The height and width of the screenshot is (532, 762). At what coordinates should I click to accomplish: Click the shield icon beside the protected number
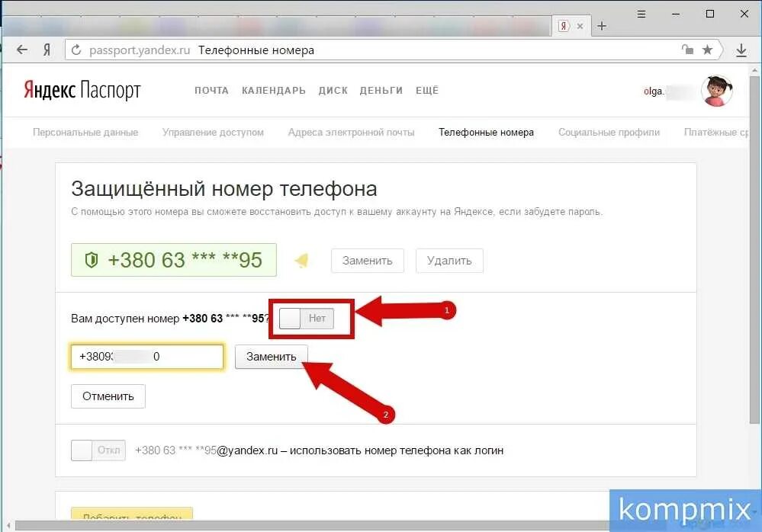pos(92,260)
